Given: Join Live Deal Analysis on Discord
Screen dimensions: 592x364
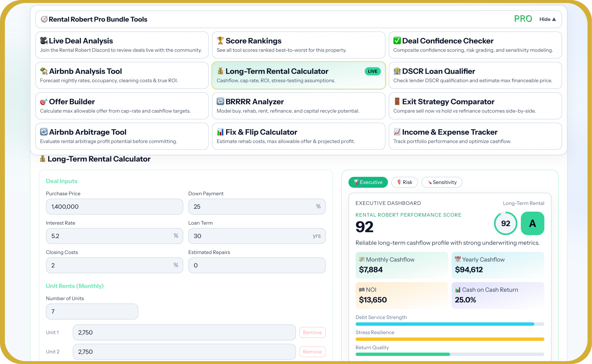Looking at the screenshot, I should click(122, 45).
